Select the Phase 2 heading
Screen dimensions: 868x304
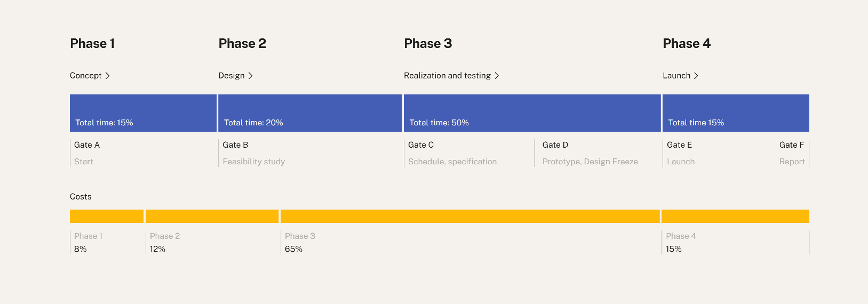(x=242, y=44)
